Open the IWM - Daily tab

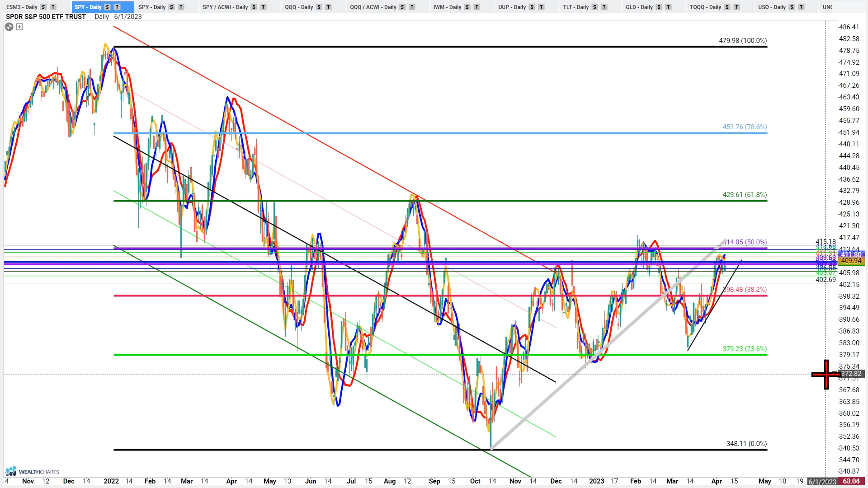[x=447, y=7]
